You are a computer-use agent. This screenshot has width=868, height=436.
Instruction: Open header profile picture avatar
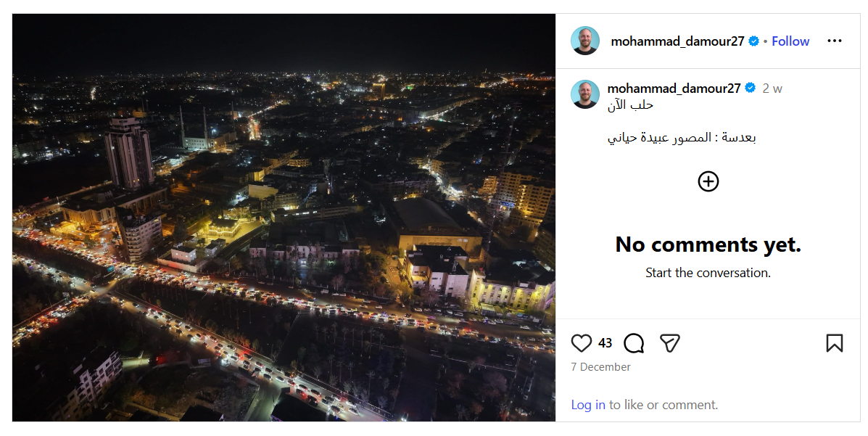tap(585, 41)
